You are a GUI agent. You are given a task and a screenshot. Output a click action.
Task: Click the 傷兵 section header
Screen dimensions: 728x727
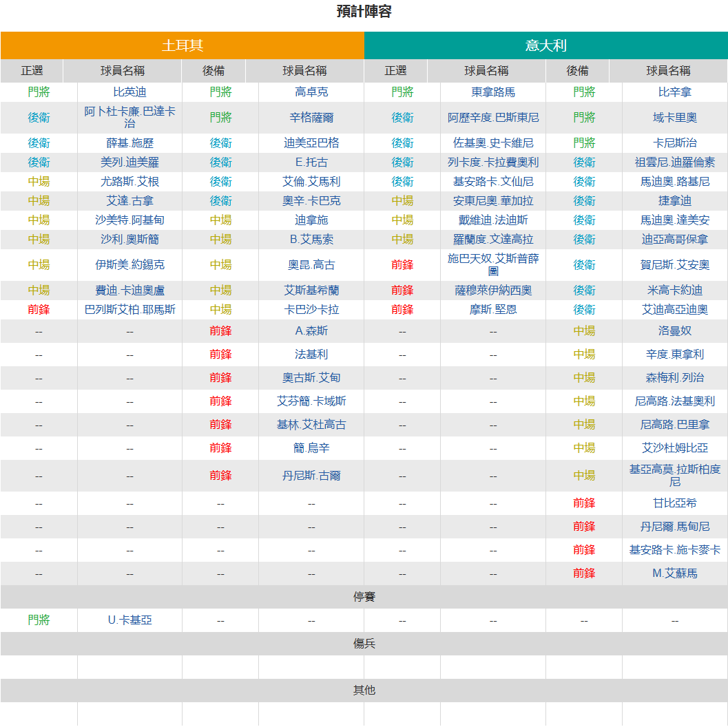(364, 644)
